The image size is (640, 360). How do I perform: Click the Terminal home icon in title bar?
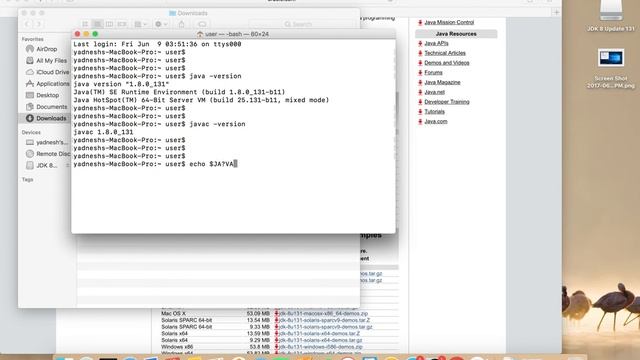(x=200, y=34)
